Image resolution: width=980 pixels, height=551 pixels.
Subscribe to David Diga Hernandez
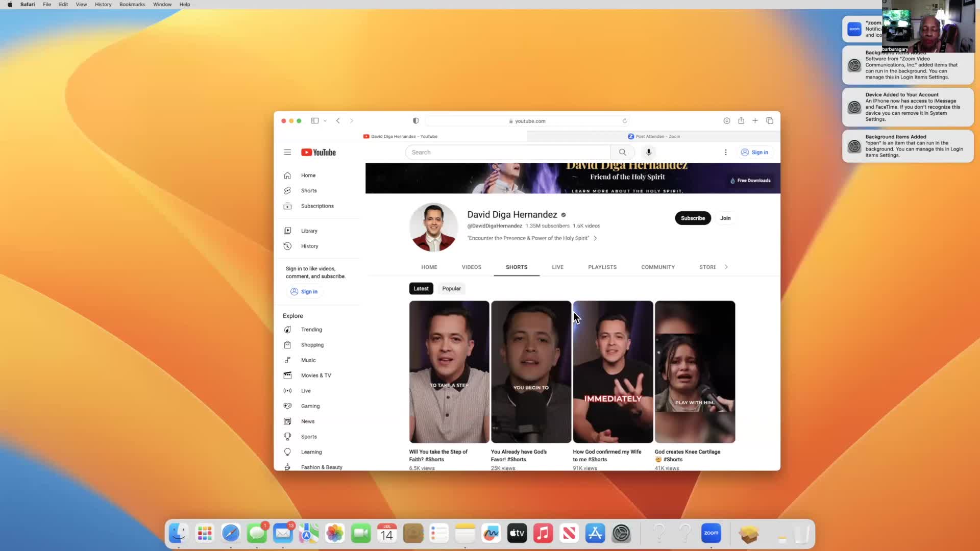pyautogui.click(x=693, y=218)
